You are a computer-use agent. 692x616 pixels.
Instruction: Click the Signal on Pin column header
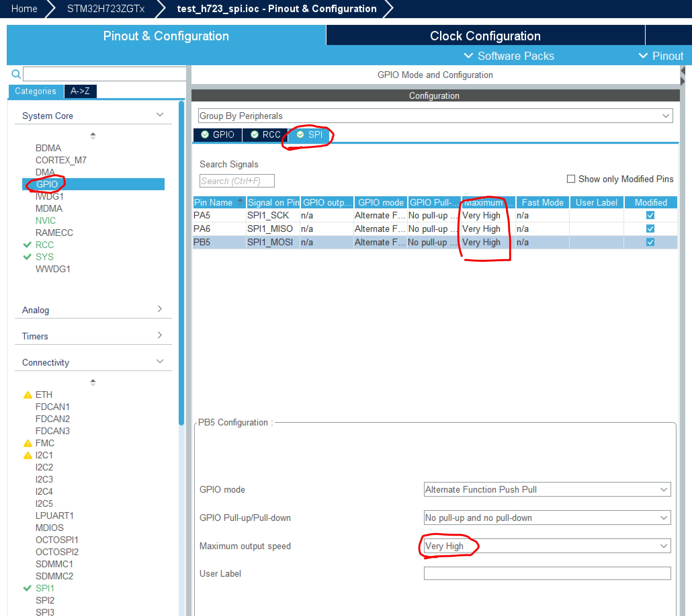tap(273, 203)
